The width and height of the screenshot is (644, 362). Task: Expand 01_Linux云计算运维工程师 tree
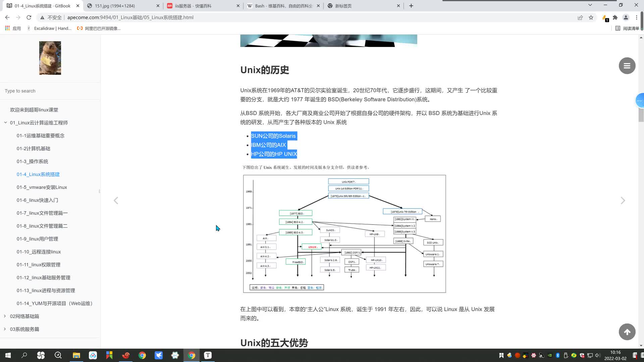point(5,122)
